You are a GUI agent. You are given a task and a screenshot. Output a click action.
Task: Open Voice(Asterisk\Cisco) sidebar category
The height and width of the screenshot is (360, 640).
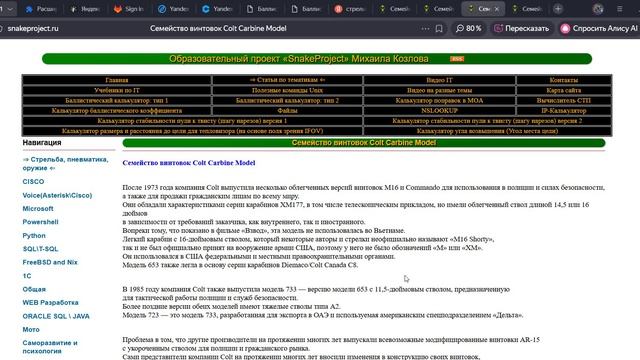[x=57, y=196]
